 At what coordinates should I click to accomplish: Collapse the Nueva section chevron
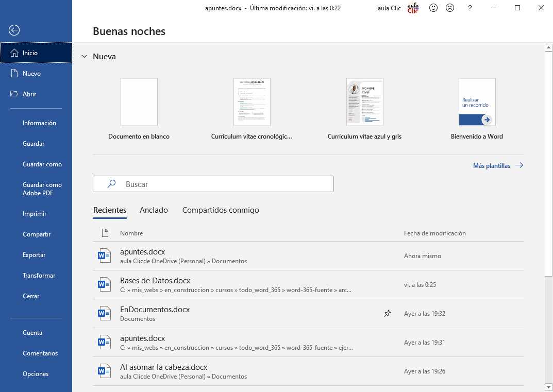point(85,57)
